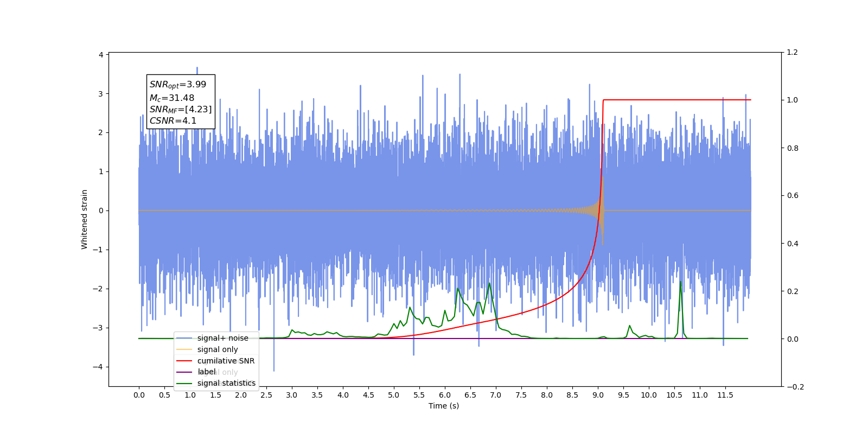Click x-axis tick label 10.5
The image size is (868, 434).
tap(674, 395)
